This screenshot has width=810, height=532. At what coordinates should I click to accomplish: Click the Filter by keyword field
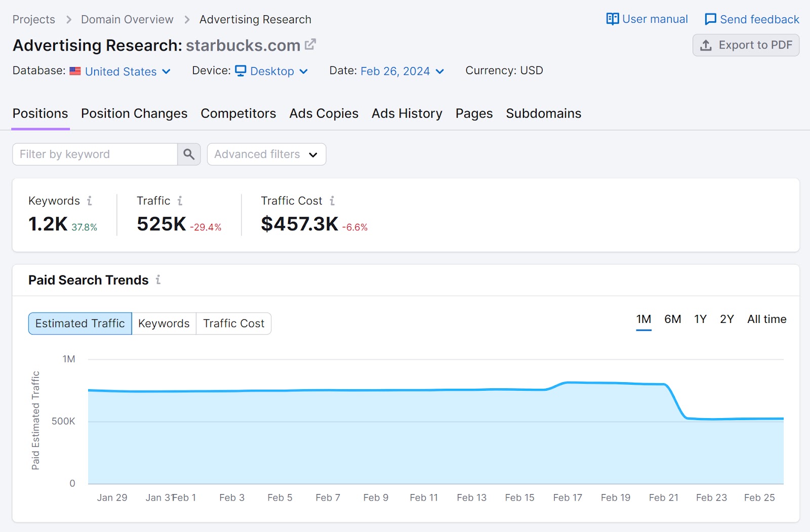click(94, 154)
